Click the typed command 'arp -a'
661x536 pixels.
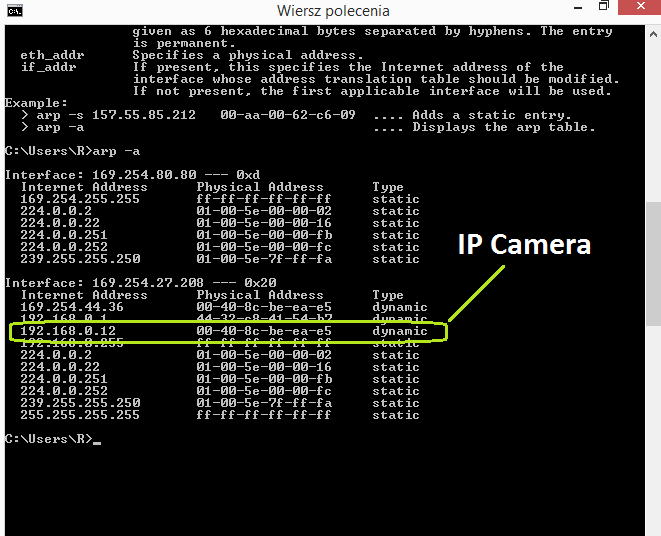[116, 151]
